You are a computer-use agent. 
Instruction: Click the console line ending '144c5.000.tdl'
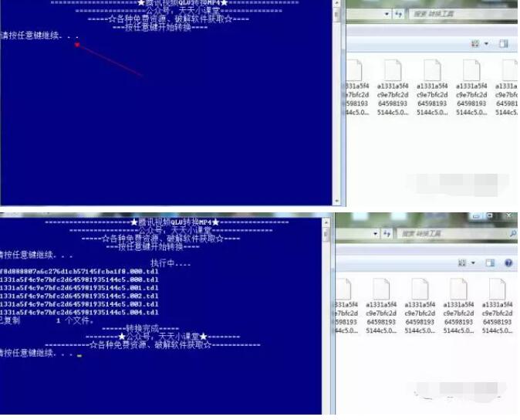pyautogui.click(x=79, y=280)
